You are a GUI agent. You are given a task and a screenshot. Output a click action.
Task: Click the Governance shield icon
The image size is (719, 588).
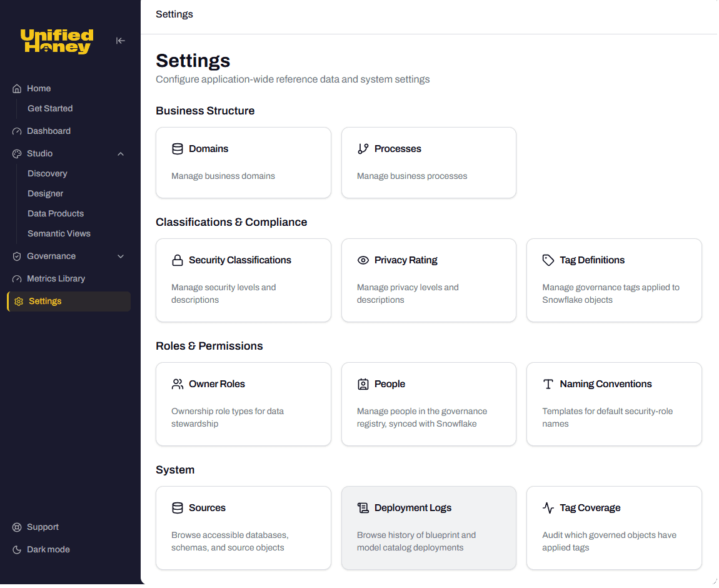(17, 256)
